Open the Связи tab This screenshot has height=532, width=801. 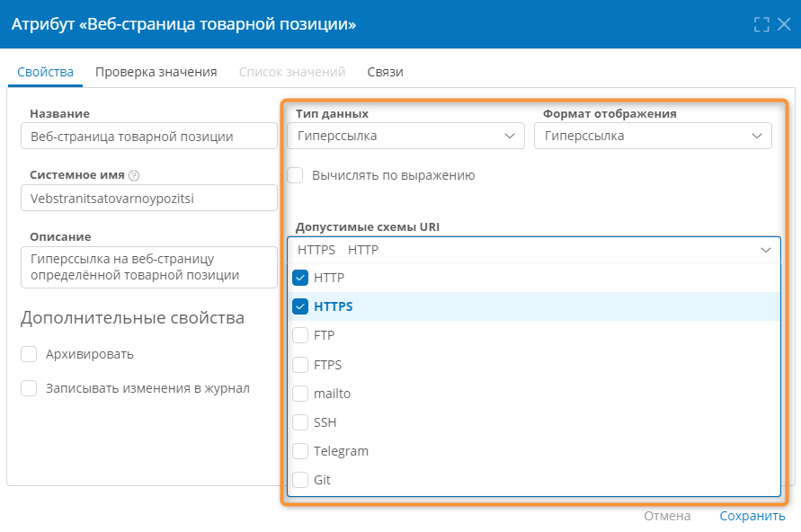pyautogui.click(x=385, y=72)
